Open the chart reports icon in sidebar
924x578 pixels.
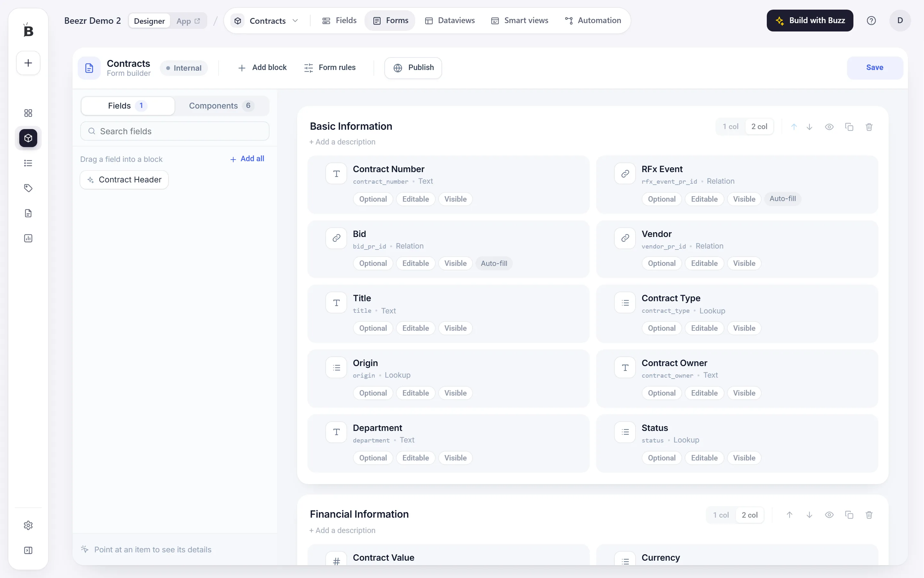(x=28, y=238)
